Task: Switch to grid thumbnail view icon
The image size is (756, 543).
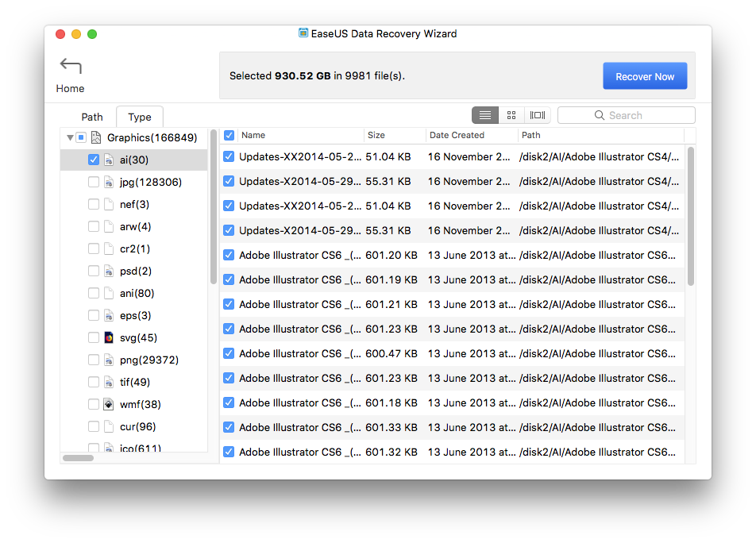Action: [x=511, y=115]
